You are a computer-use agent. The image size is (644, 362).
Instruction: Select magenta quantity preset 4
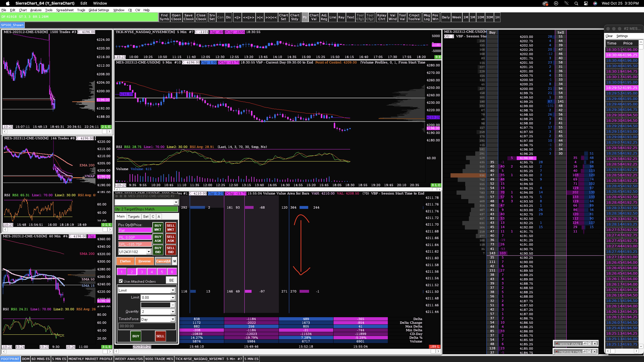(152, 272)
